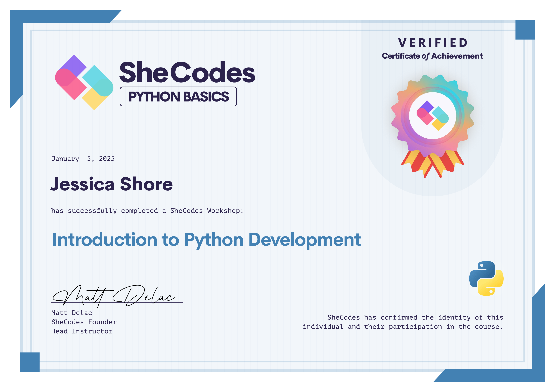Click the PYTHON BASICS boxed label
The width and height of the screenshot is (555, 392).
[178, 97]
